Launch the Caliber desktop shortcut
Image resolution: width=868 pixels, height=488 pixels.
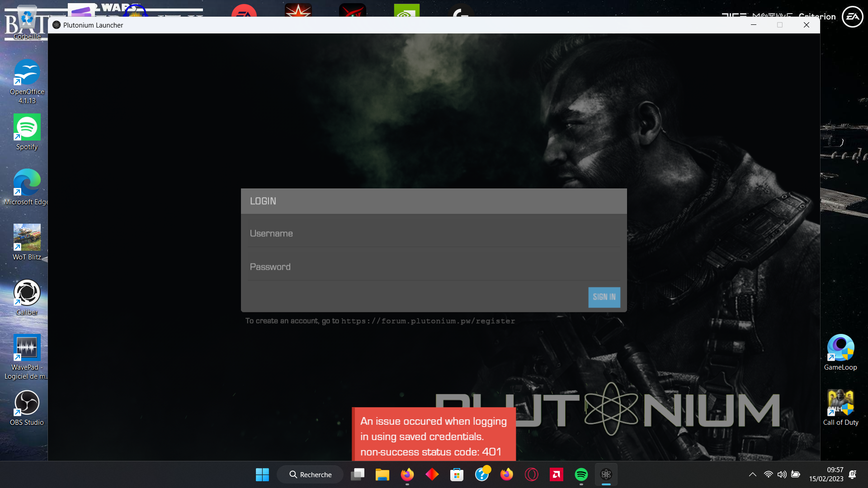point(27,297)
